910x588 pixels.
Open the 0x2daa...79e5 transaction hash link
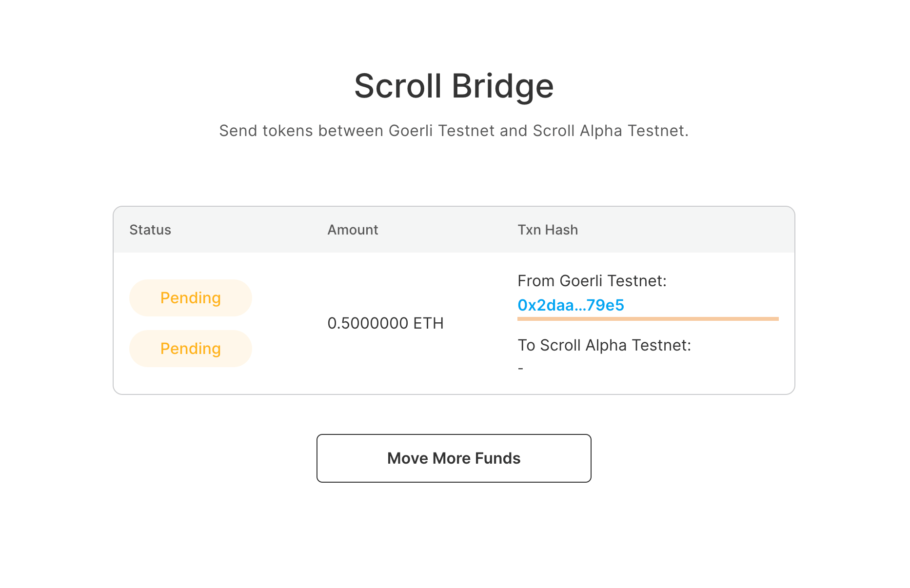[x=571, y=305]
